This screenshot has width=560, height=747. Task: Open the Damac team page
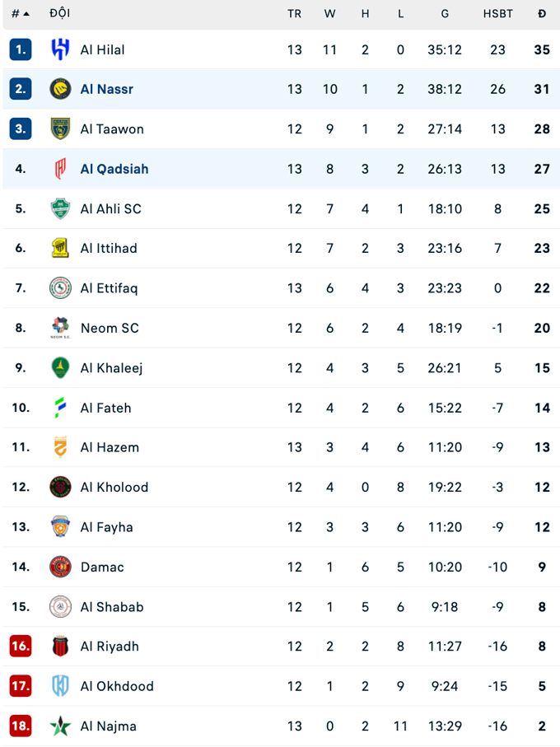[102, 567]
